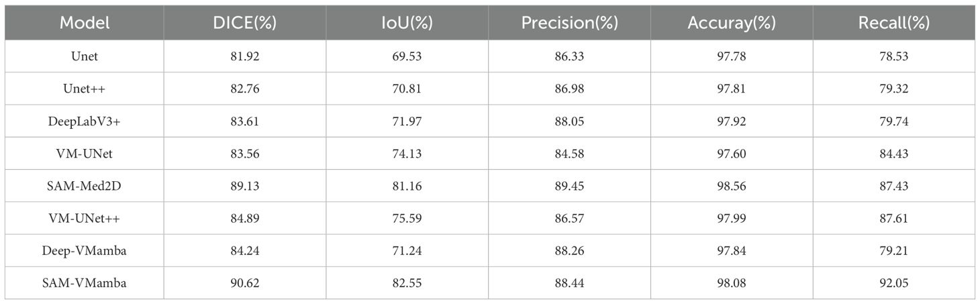Click the Model column header

coord(85,23)
